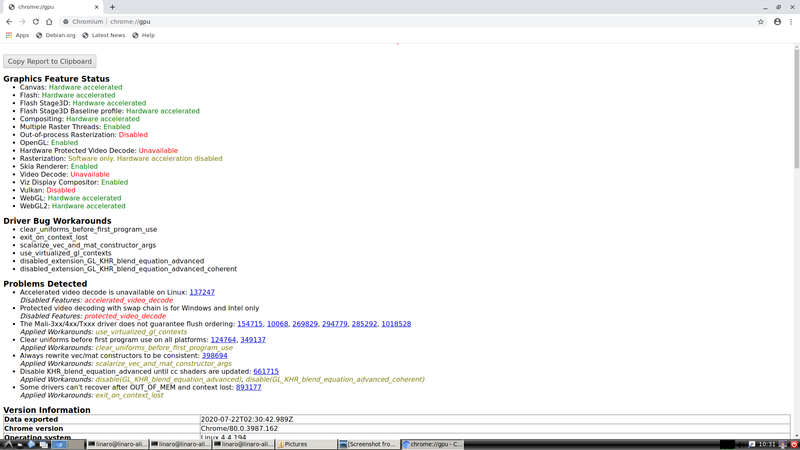Open bug link 137247
The height and width of the screenshot is (450, 800).
click(202, 292)
